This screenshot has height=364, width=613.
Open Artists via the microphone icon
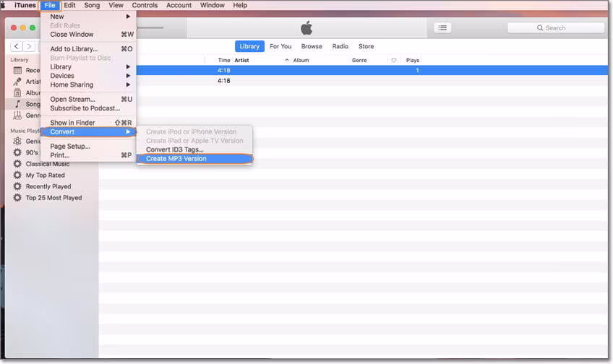coord(17,82)
